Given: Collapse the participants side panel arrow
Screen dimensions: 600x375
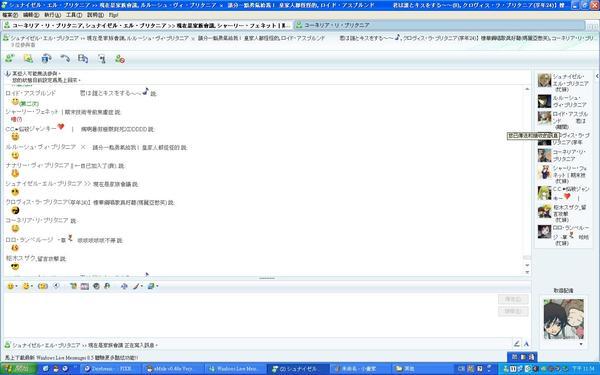Looking at the screenshot, I should 597,76.
